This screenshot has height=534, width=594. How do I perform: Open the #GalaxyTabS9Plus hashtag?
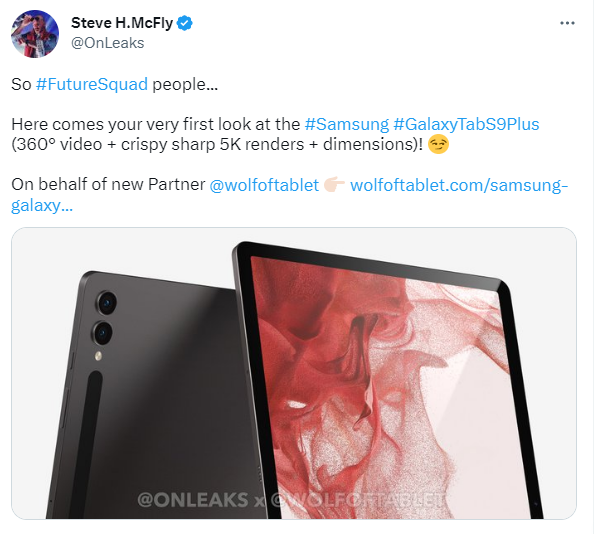coord(466,124)
